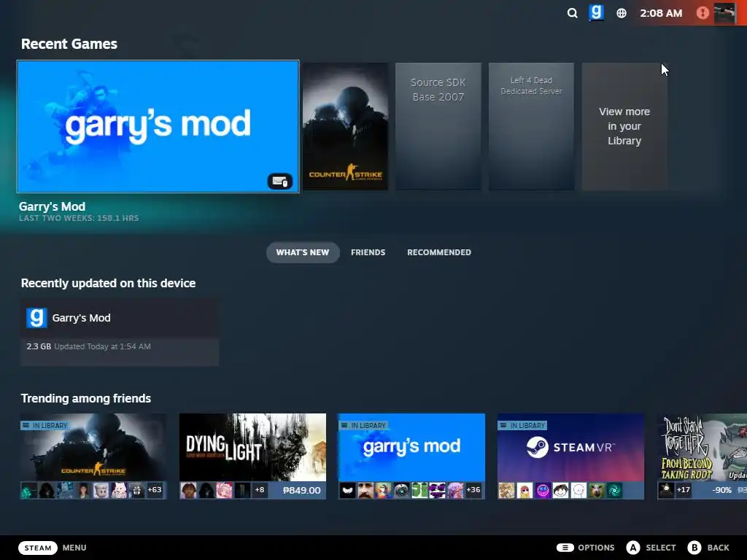Select the large Garry's Mod recent game tile
This screenshot has height=560, width=747.
point(158,127)
